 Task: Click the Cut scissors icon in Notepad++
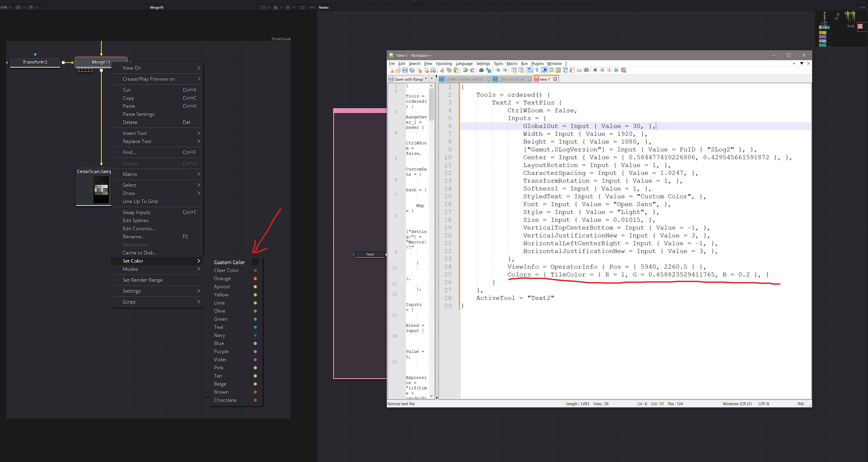pos(442,70)
